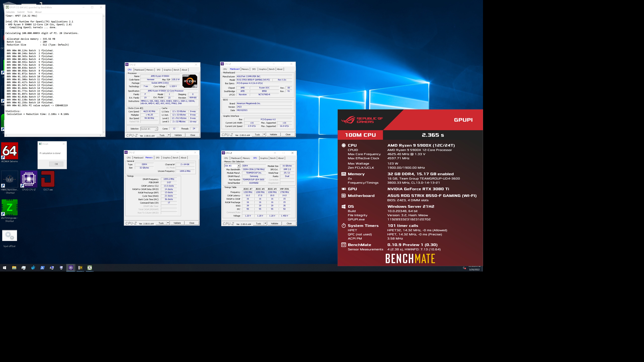Click Tools button in CPU-Z Memory window
This screenshot has height=362, width=644.
point(161,223)
